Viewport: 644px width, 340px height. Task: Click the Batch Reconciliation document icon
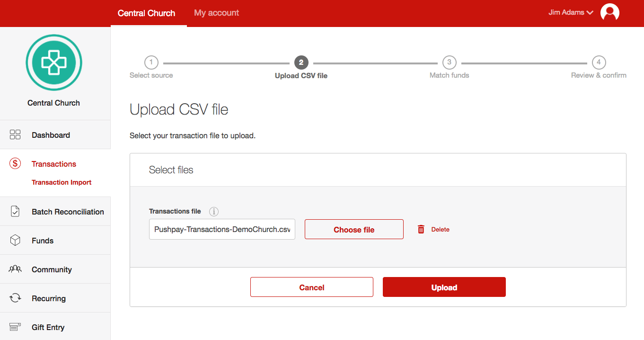15,212
